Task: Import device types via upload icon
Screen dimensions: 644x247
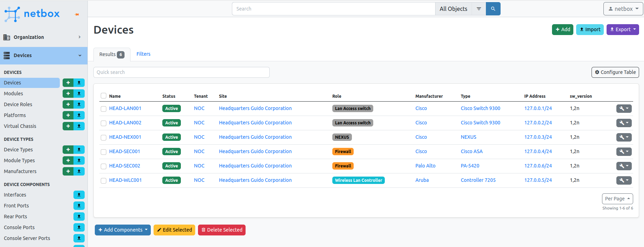Action: tap(79, 150)
